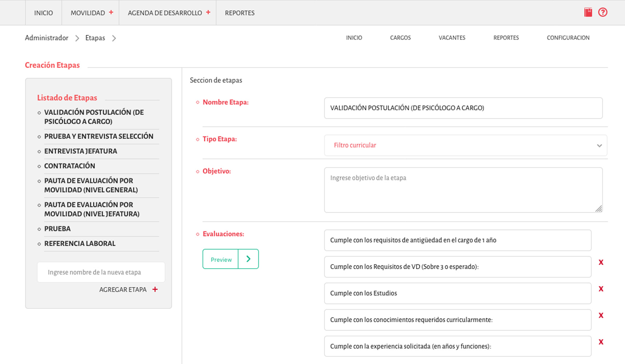This screenshot has width=625, height=364.
Task: Expand Movilidad menu plus icon
Action: click(111, 12)
